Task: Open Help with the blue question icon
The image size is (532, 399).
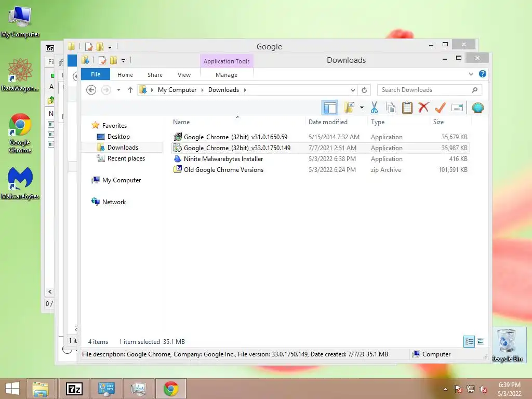Action: click(x=483, y=74)
